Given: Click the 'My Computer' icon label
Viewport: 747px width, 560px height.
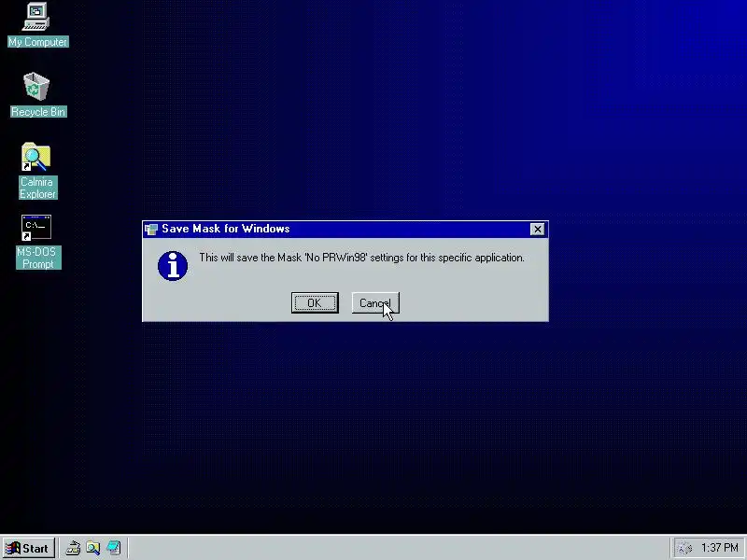Looking at the screenshot, I should coord(37,42).
